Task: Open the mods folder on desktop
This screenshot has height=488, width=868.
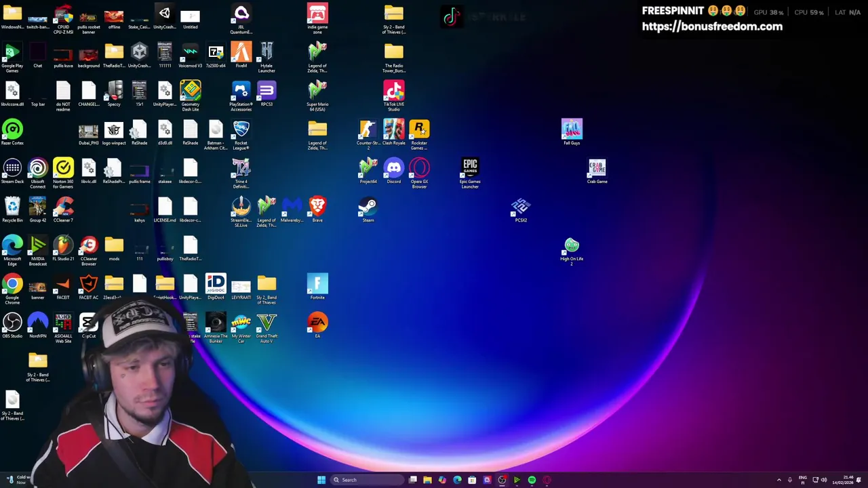Action: [x=114, y=249]
